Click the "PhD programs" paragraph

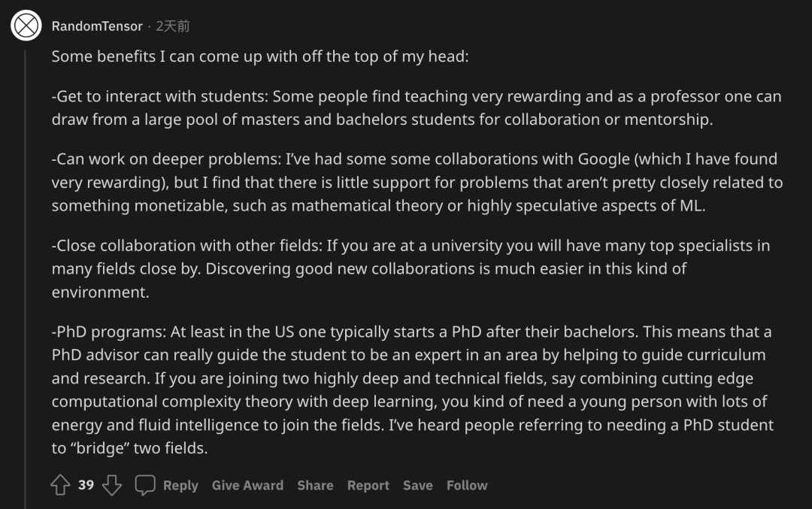coord(406,389)
